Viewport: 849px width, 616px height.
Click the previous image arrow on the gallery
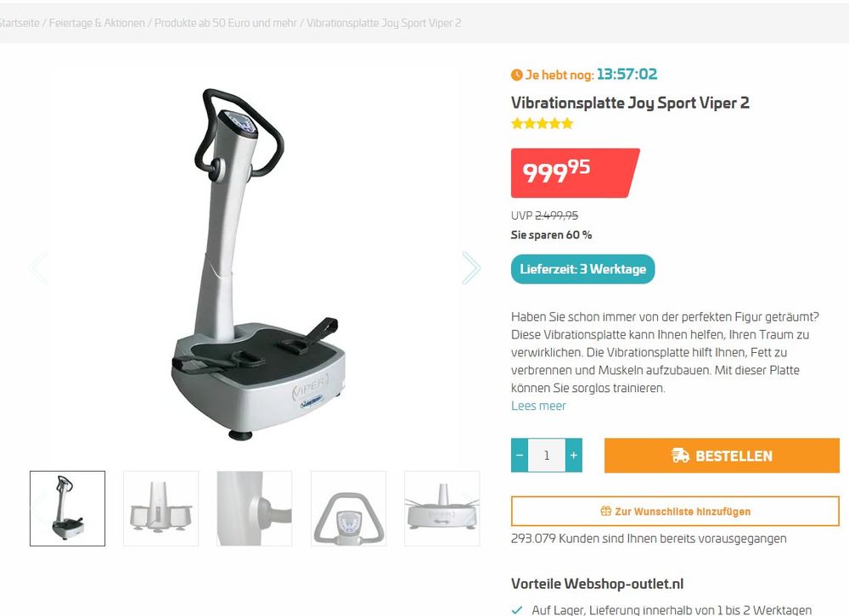click(38, 267)
